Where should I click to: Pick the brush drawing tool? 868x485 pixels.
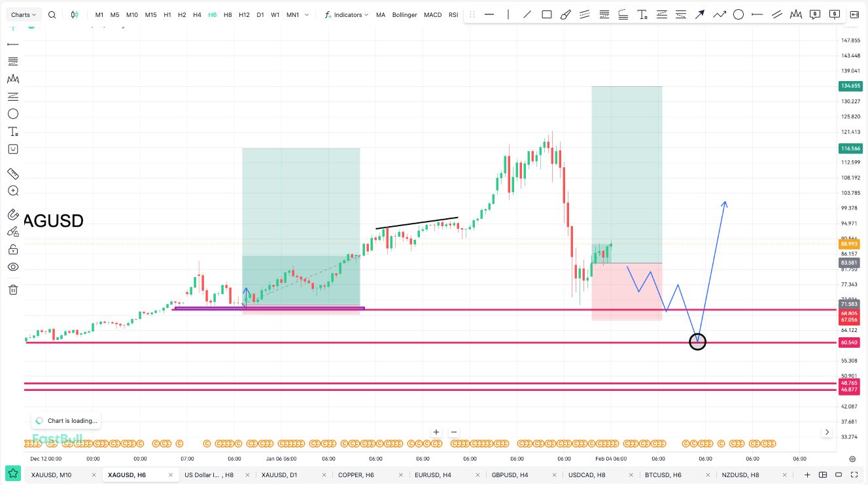click(566, 14)
